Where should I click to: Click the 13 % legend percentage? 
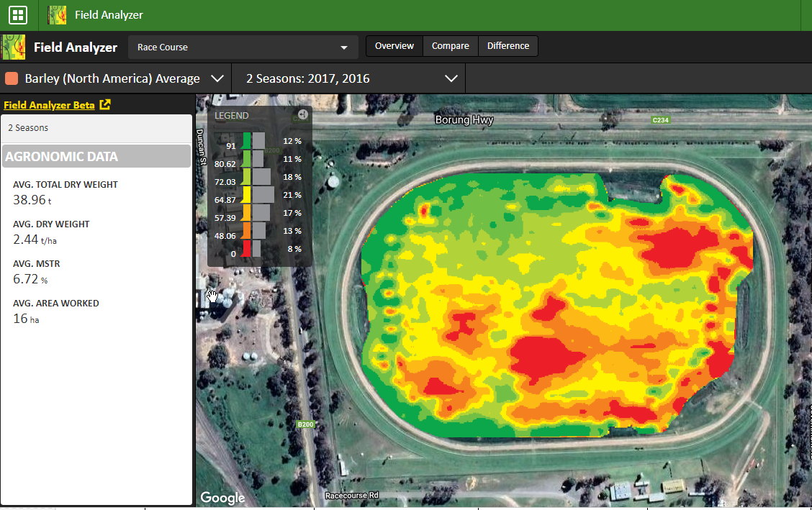tap(292, 231)
